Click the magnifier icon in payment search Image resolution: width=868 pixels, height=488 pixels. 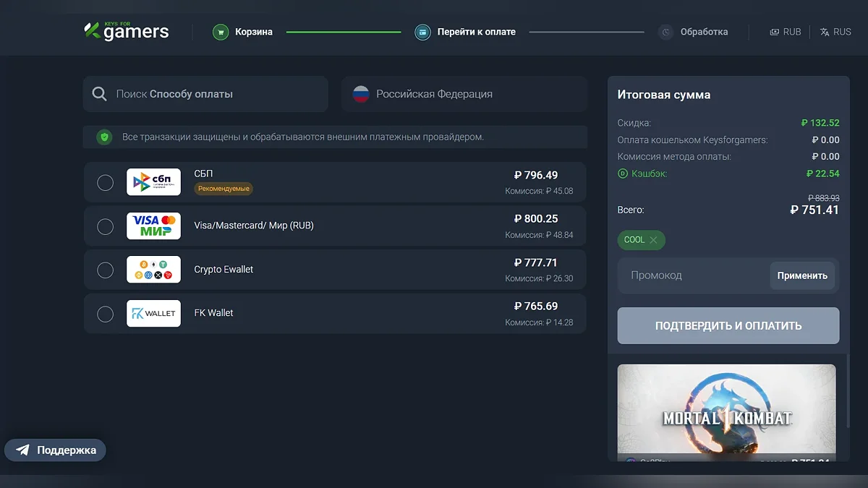(100, 94)
